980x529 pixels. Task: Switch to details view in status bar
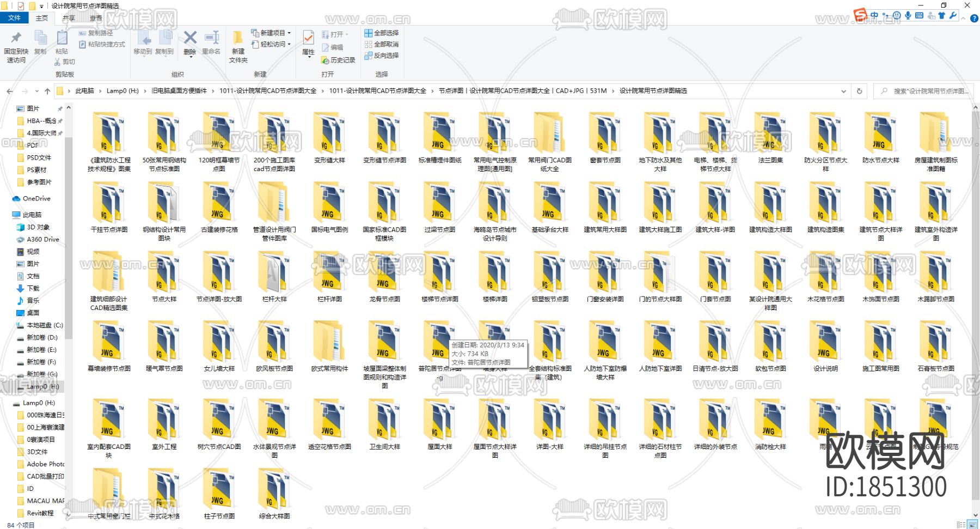coord(961,525)
